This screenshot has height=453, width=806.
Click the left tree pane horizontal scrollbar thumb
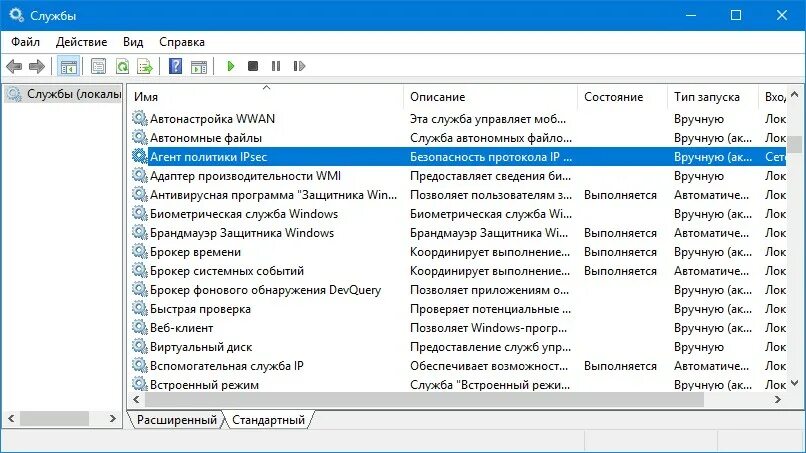[55, 419]
